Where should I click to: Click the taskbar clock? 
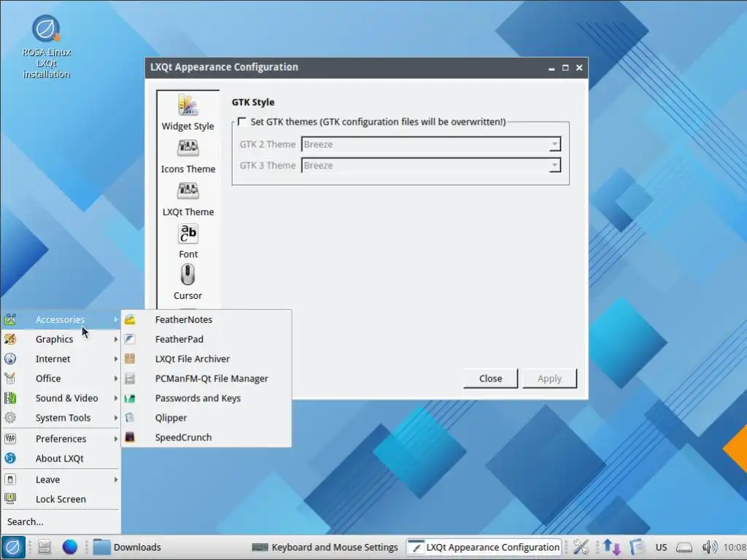click(x=735, y=547)
